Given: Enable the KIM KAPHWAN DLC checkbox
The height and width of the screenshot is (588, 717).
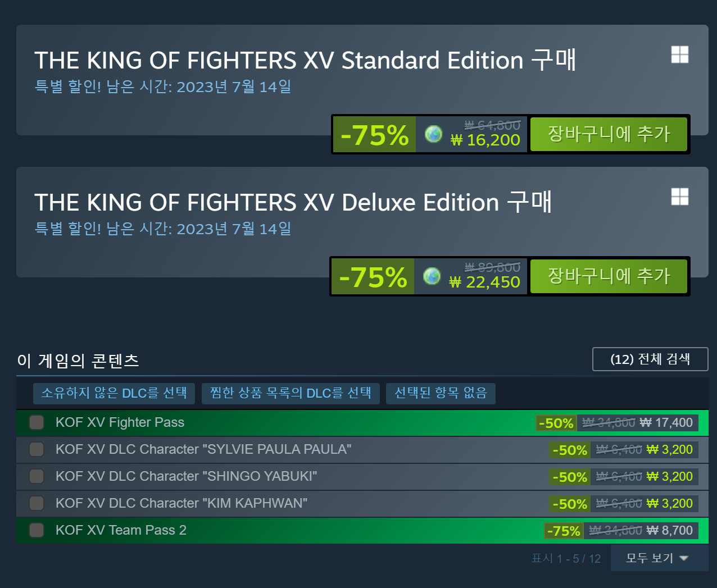Looking at the screenshot, I should (37, 503).
